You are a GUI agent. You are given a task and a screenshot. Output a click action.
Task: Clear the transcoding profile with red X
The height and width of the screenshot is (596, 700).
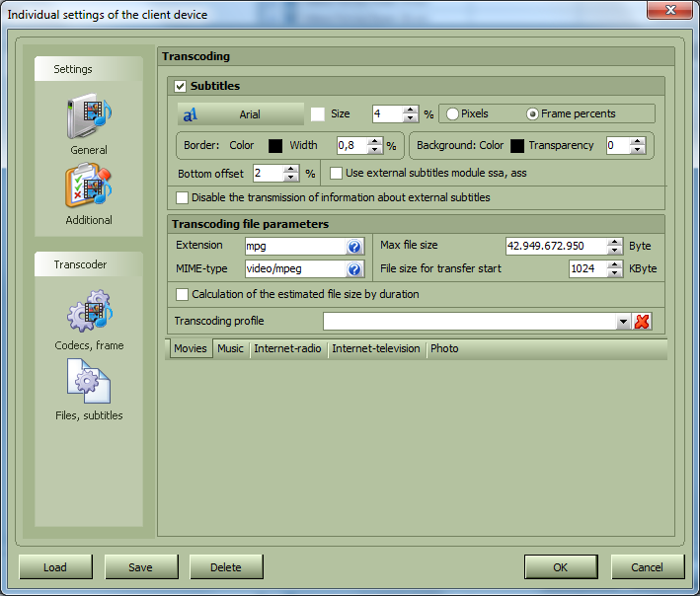[642, 322]
